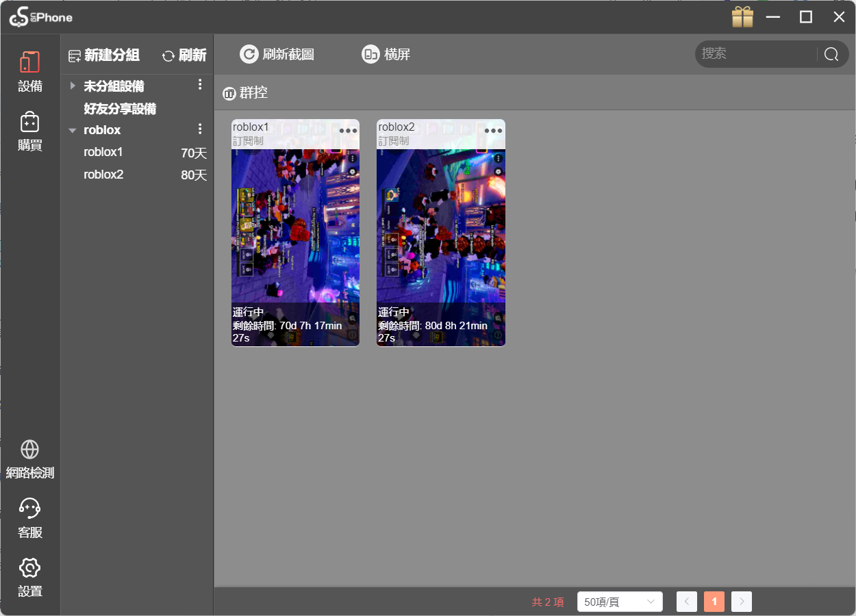Open the three-dot menu for 未分組設備
Image resolution: width=856 pixels, height=616 pixels.
[200, 85]
